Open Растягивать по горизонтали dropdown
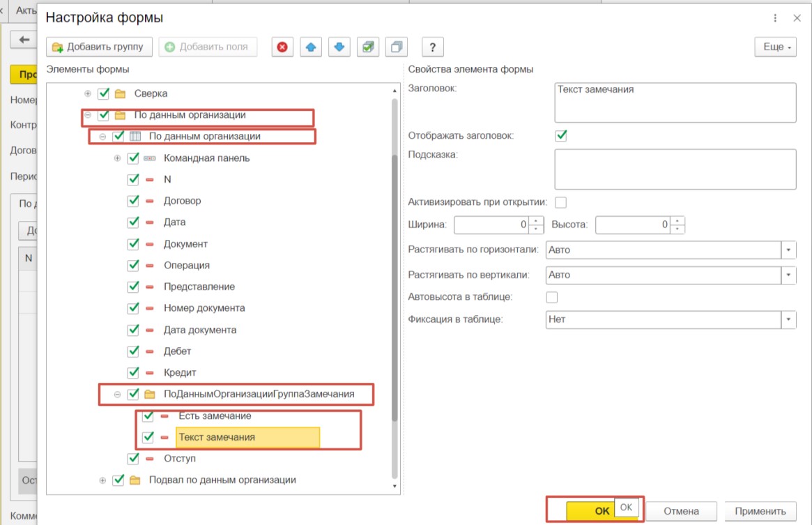 (788, 250)
